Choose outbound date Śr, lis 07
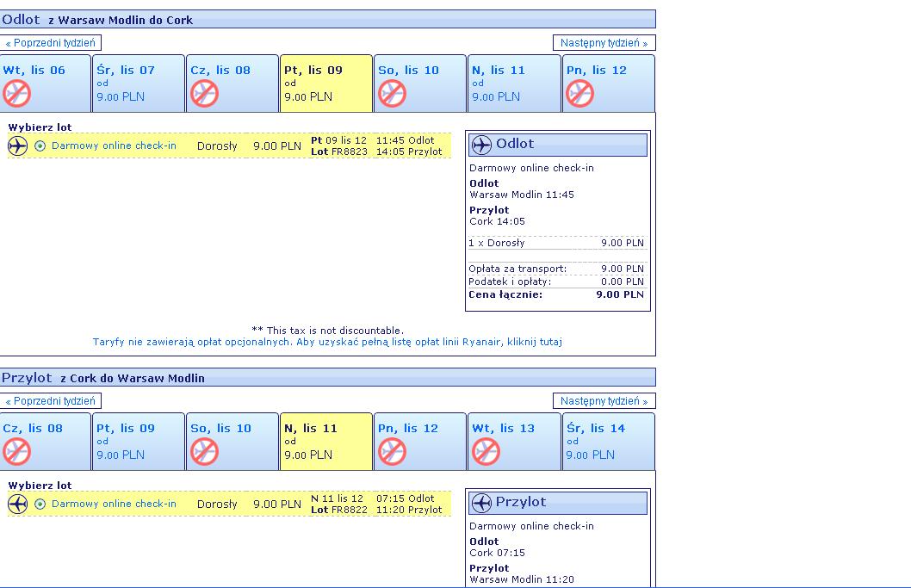This screenshot has height=588, width=911. tap(139, 84)
